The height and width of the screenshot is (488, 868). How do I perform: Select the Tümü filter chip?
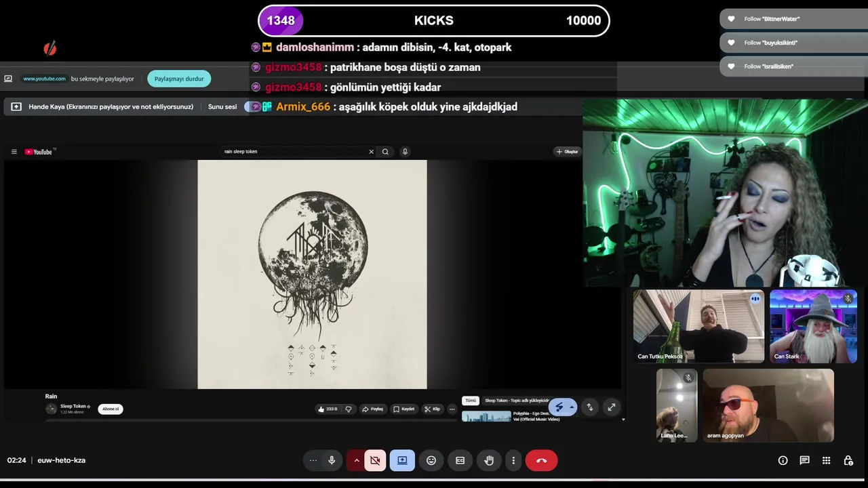click(x=471, y=401)
